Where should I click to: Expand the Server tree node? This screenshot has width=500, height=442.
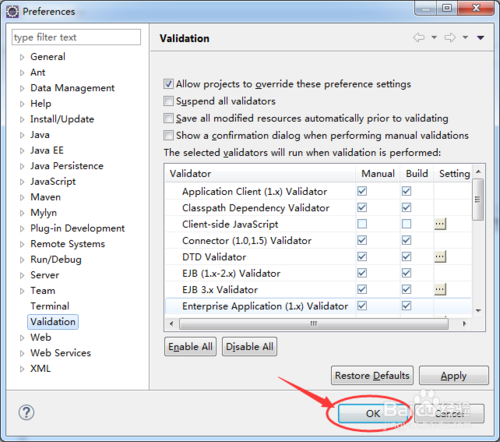tap(22, 275)
